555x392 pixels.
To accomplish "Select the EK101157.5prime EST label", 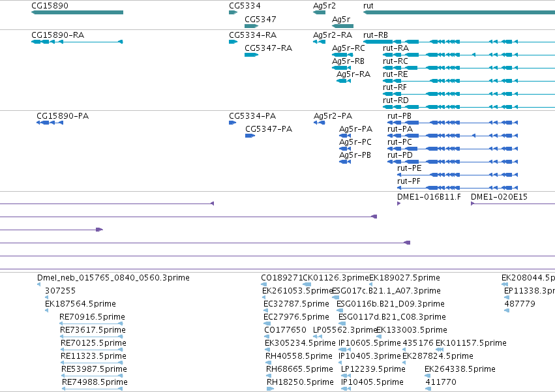I will tap(471, 344).
